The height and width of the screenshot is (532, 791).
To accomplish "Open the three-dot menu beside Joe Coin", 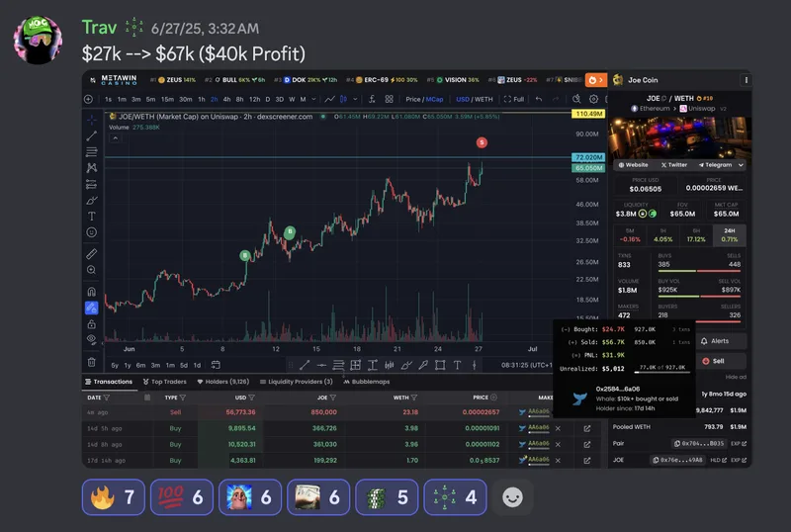I will click(747, 80).
